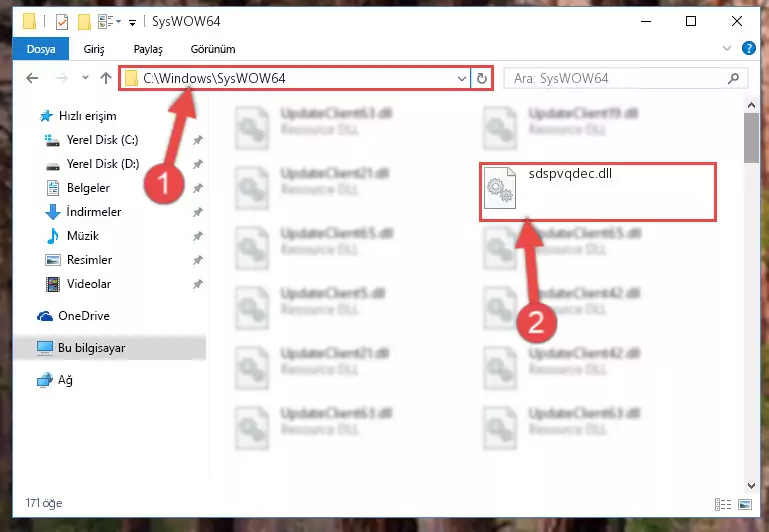This screenshot has width=769, height=532.
Task: Open recent locations dropdown arrow
Action: click(x=85, y=77)
